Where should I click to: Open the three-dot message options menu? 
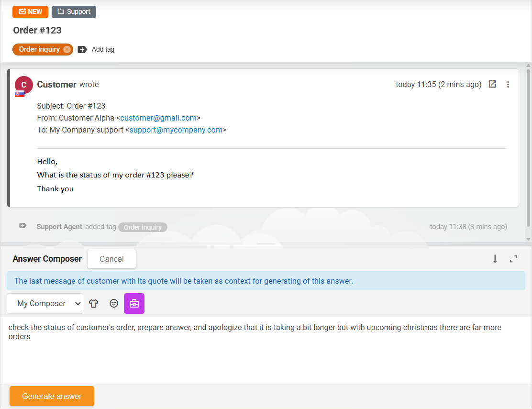tap(508, 84)
